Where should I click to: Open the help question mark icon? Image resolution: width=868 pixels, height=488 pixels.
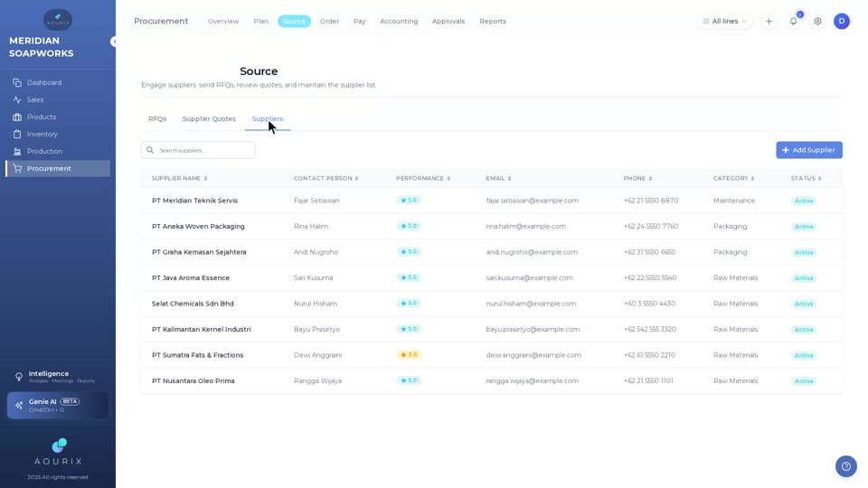point(846,466)
